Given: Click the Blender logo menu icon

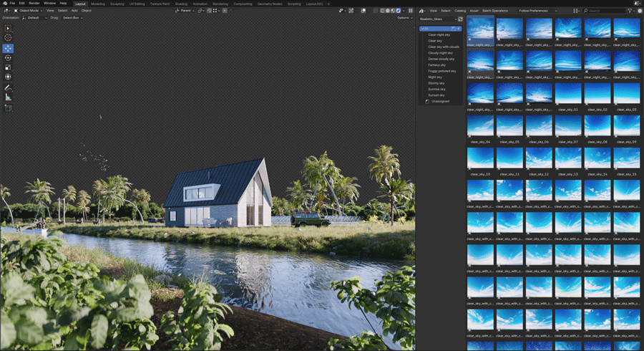Looking at the screenshot, I should coord(4,4).
